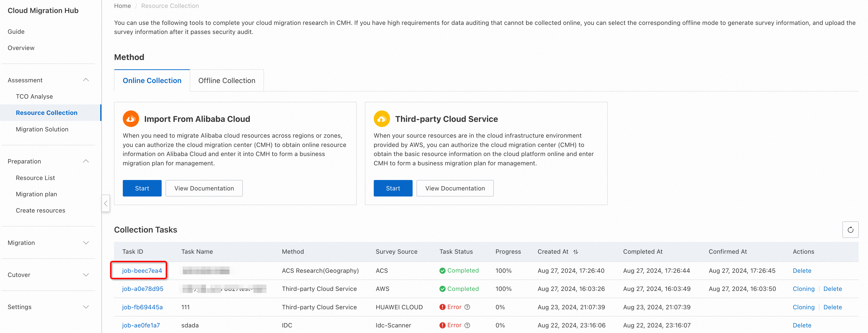868x333 pixels.
Task: Click the help icon beside job-ae0fe1a7 Error
Action: [467, 325]
